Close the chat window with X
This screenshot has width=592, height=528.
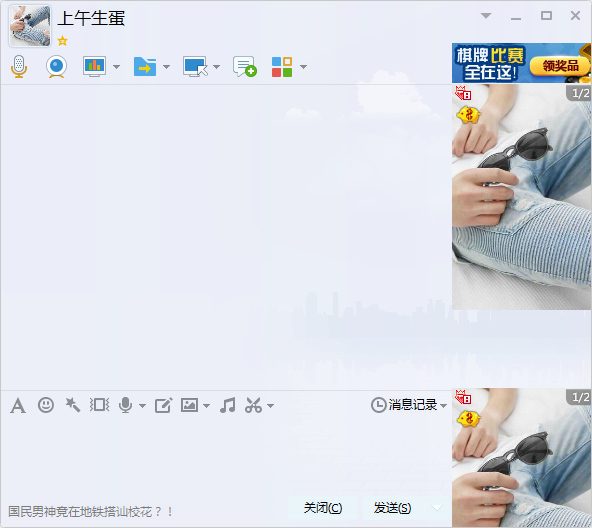575,16
